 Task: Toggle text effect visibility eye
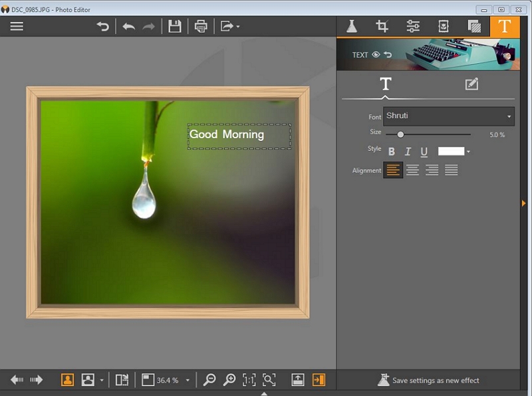coord(376,54)
